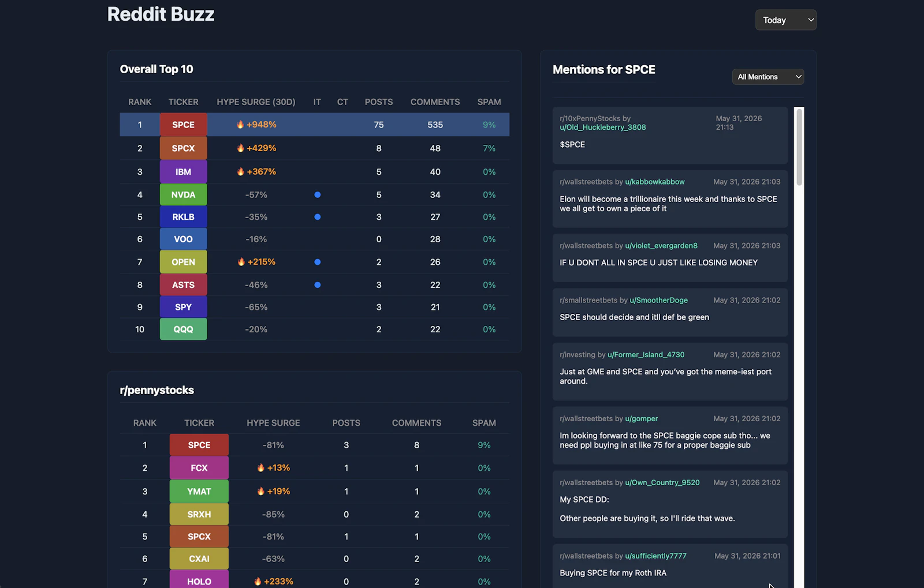Click the r/smallstreetbets subreddit label
924x588 pixels.
click(588, 300)
